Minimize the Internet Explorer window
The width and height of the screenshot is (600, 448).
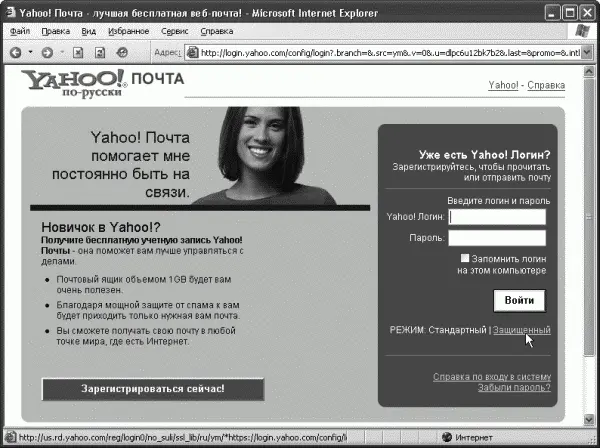pyautogui.click(x=551, y=13)
